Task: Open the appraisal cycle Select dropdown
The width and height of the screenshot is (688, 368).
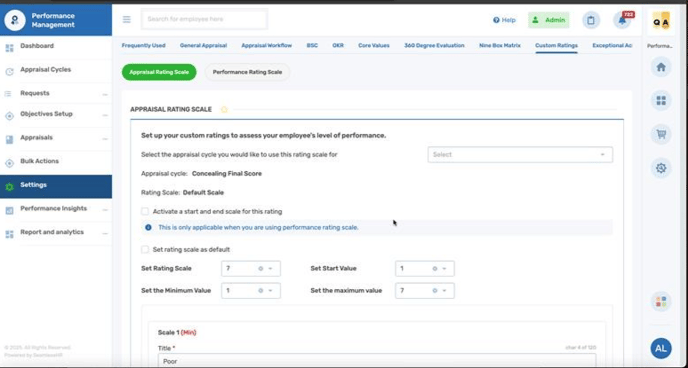Action: (x=520, y=155)
